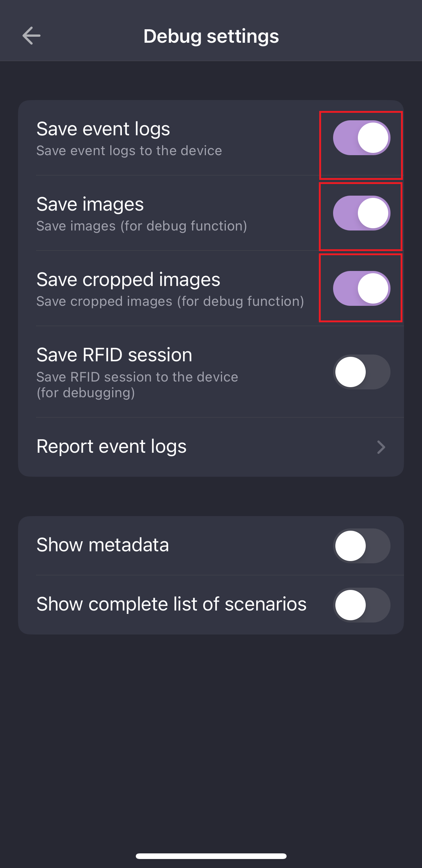Viewport: 422px width, 868px height.
Task: Tap the back arrow icon
Action: coord(32,36)
